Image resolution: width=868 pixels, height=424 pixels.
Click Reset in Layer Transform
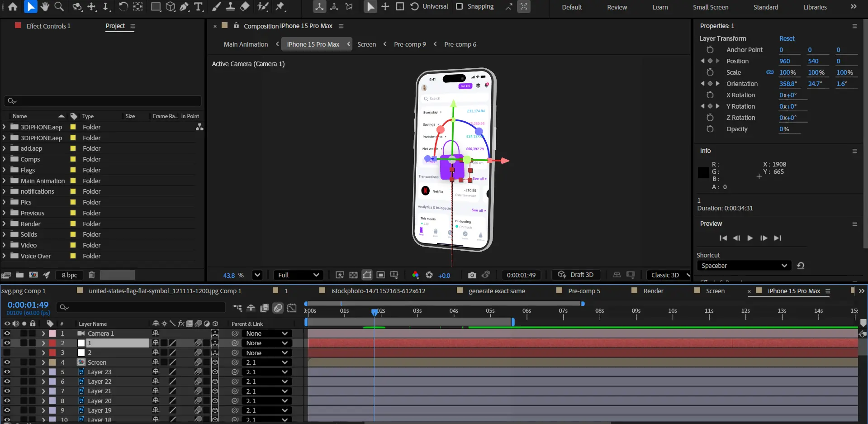[x=787, y=38]
